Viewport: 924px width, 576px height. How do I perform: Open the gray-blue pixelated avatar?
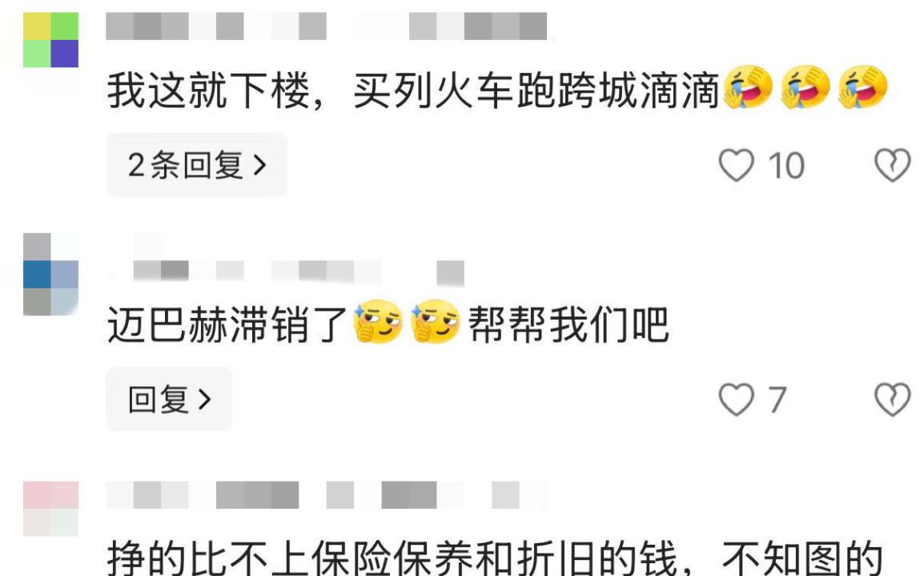(50, 274)
